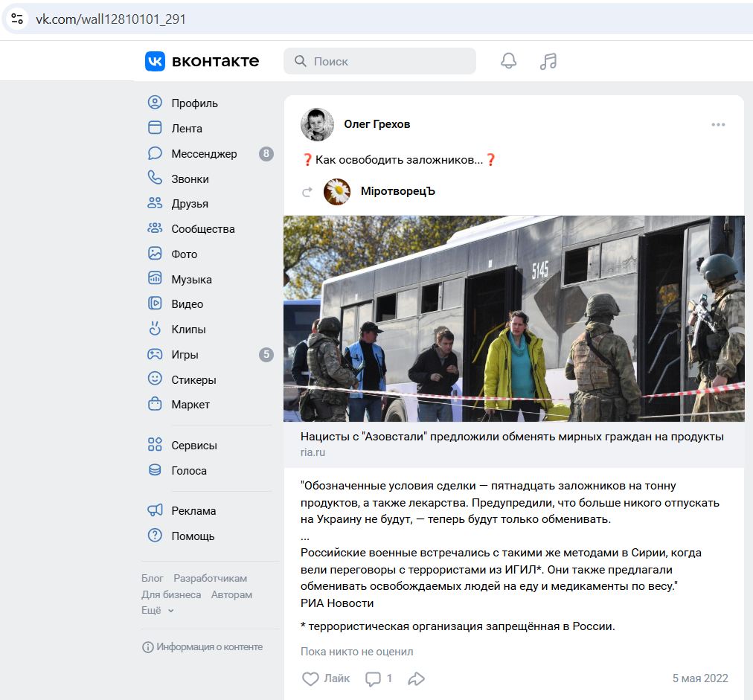This screenshot has height=700, width=753.
Task: Open the post options three-dots menu
Action: coord(718,125)
